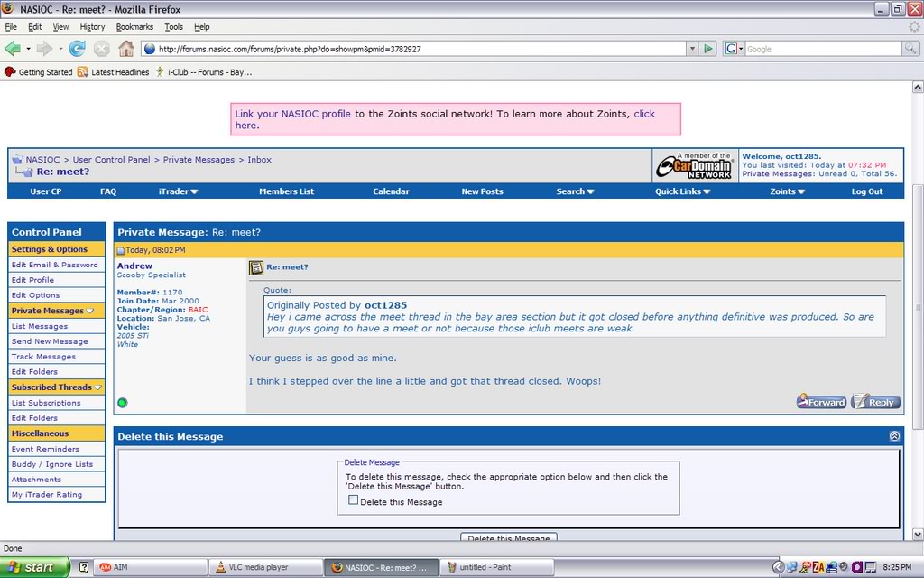Open Andrew's user profile name
Screen dimensions: 924x578
tap(134, 266)
